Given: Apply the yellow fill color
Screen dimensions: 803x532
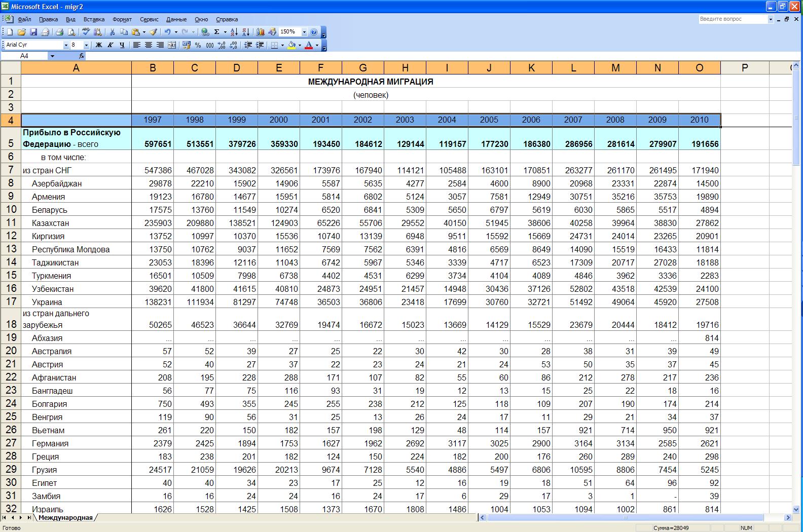Looking at the screenshot, I should (291, 45).
